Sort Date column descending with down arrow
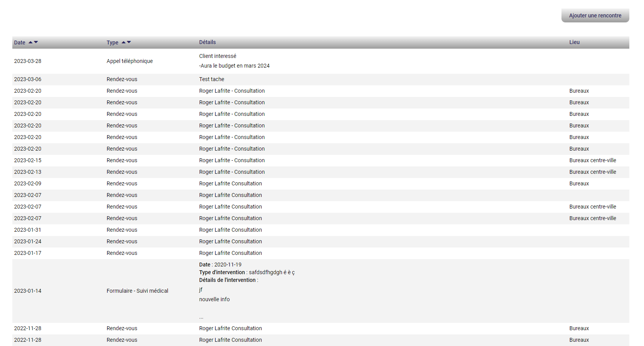The image size is (644, 346). coord(36,42)
